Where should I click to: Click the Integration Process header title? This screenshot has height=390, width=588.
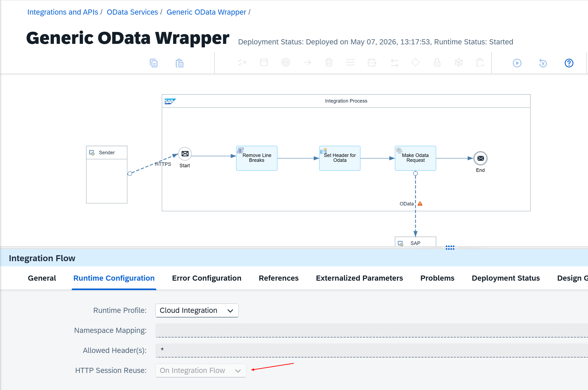(346, 101)
